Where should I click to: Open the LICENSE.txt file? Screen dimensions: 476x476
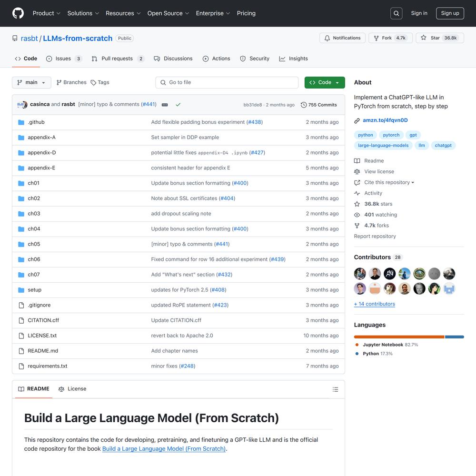tap(42, 336)
